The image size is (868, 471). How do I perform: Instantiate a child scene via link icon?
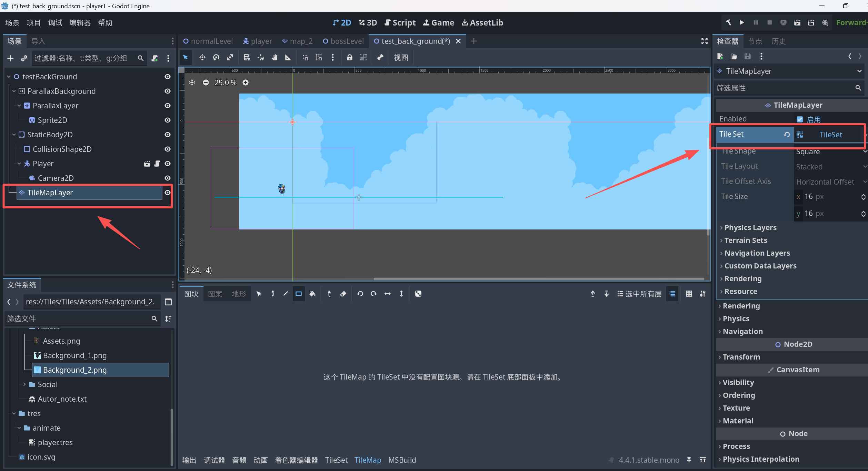[24, 58]
